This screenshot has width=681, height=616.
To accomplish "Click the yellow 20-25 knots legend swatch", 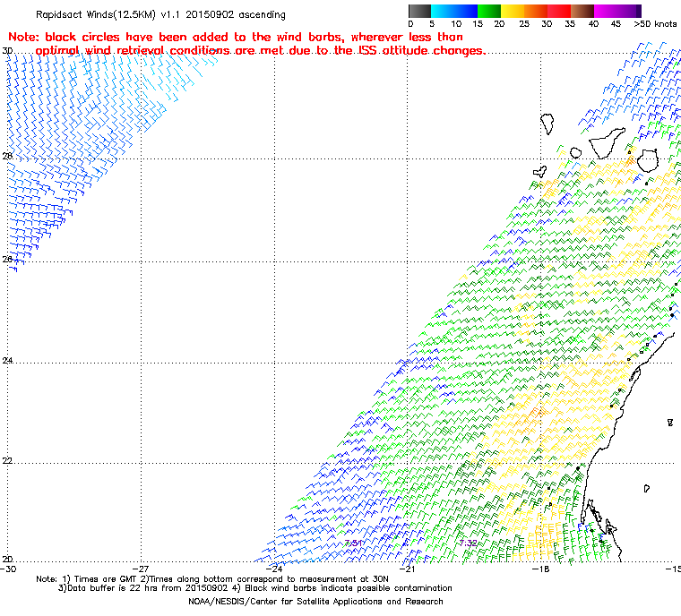I will click(513, 11).
